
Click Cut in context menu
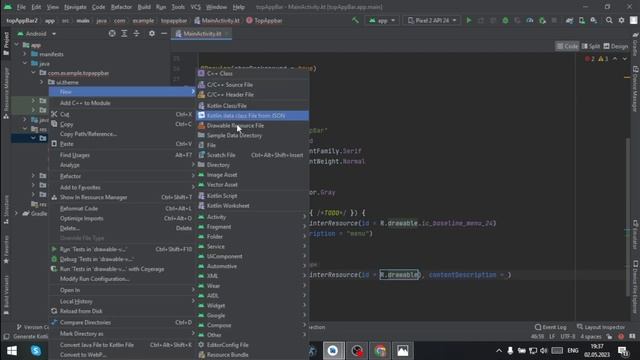(122, 114)
